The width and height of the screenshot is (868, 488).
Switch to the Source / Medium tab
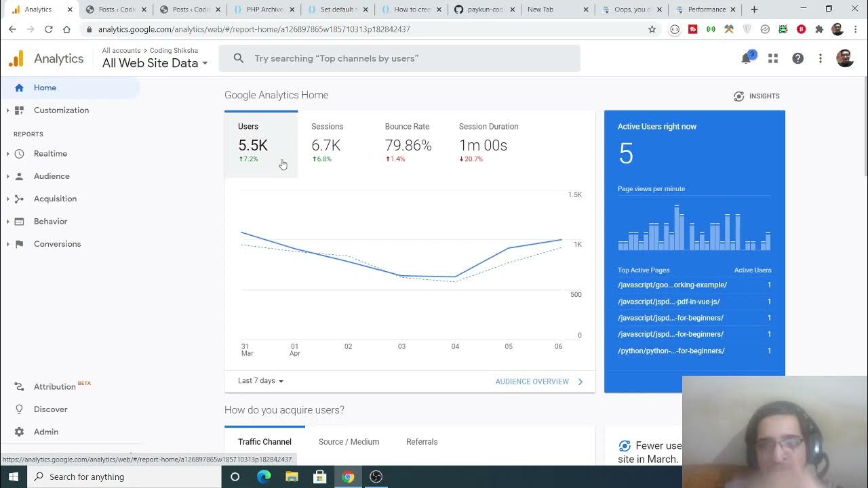pyautogui.click(x=349, y=442)
